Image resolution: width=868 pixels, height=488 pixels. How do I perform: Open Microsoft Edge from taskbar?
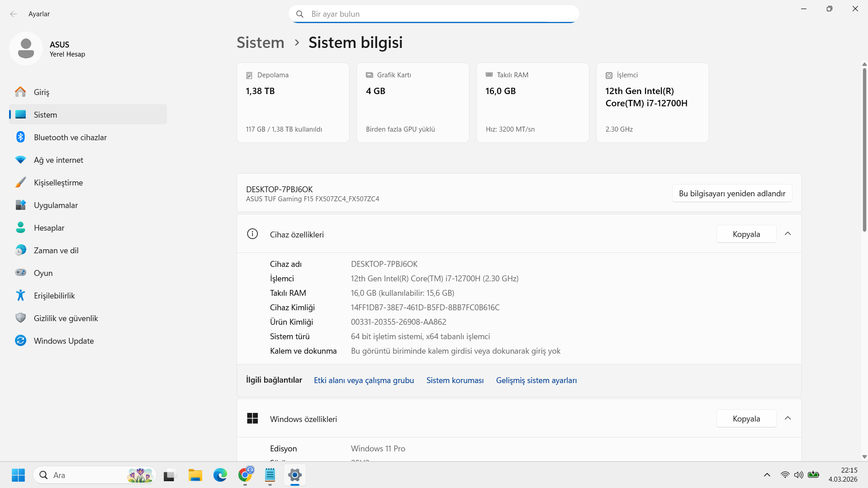tap(220, 475)
